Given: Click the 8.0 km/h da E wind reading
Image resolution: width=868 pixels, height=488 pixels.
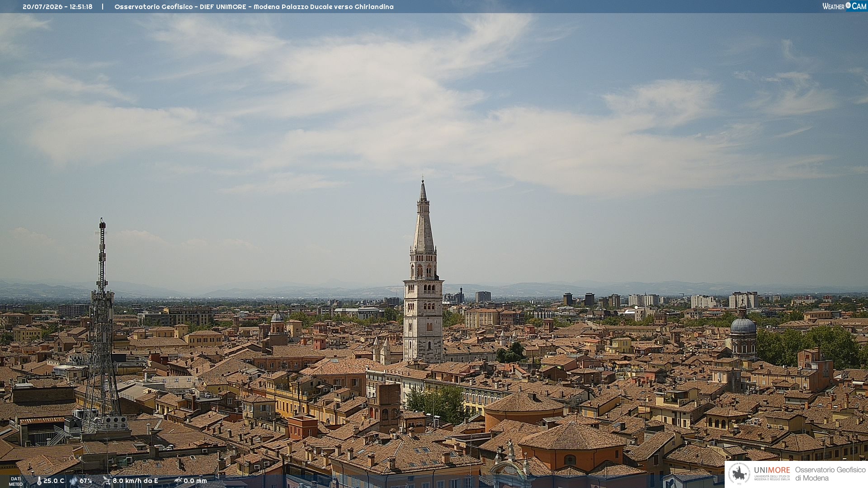Looking at the screenshot, I should coord(135,481).
